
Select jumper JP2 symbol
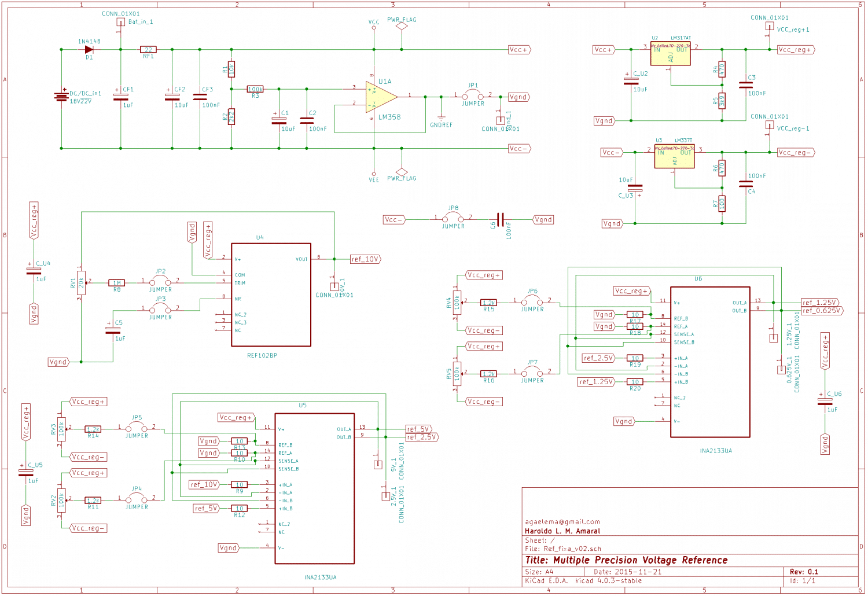pyautogui.click(x=160, y=281)
